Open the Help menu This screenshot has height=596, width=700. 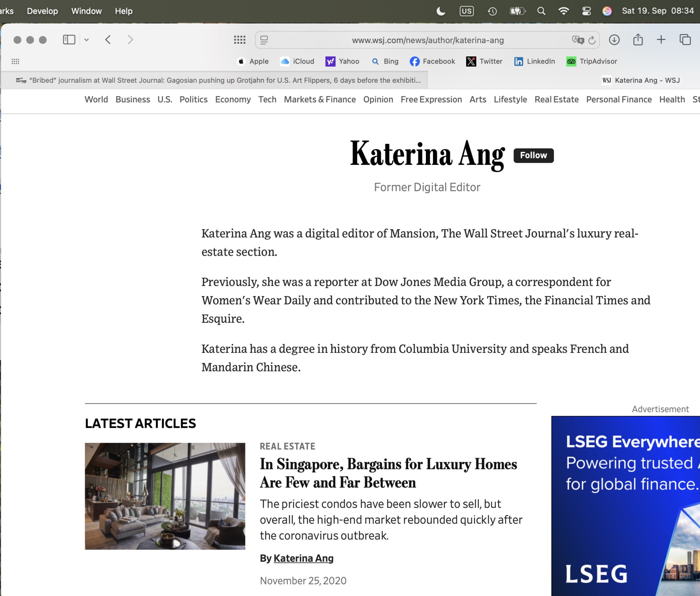click(124, 11)
